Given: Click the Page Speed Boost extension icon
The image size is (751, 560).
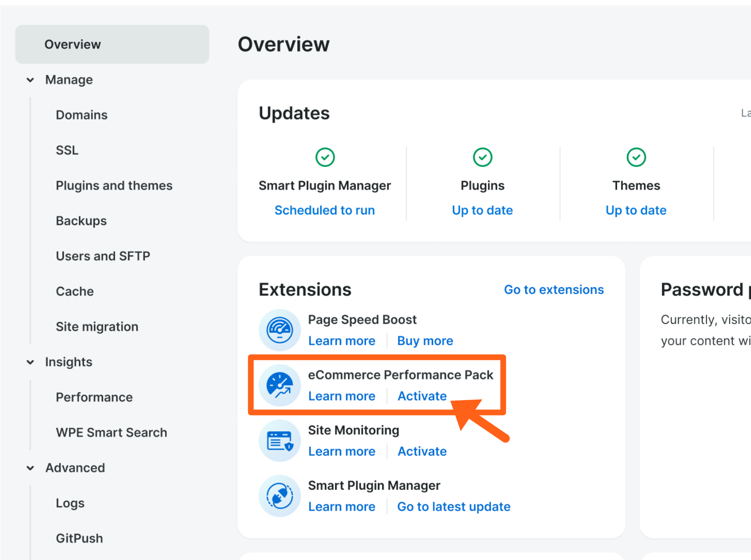Looking at the screenshot, I should click(280, 330).
